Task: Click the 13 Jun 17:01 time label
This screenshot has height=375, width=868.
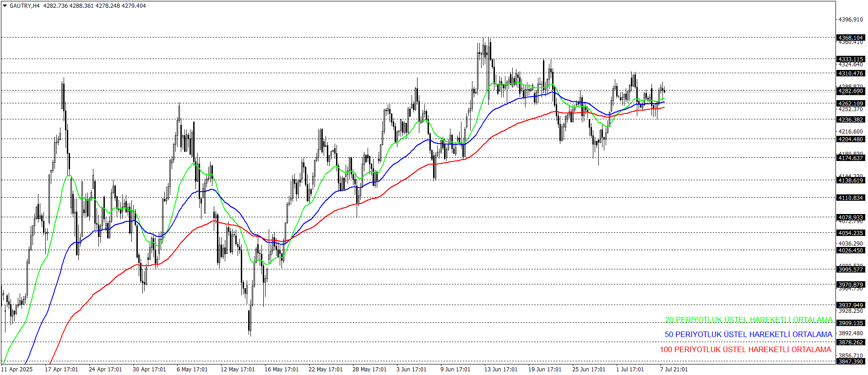Action: coord(501,370)
